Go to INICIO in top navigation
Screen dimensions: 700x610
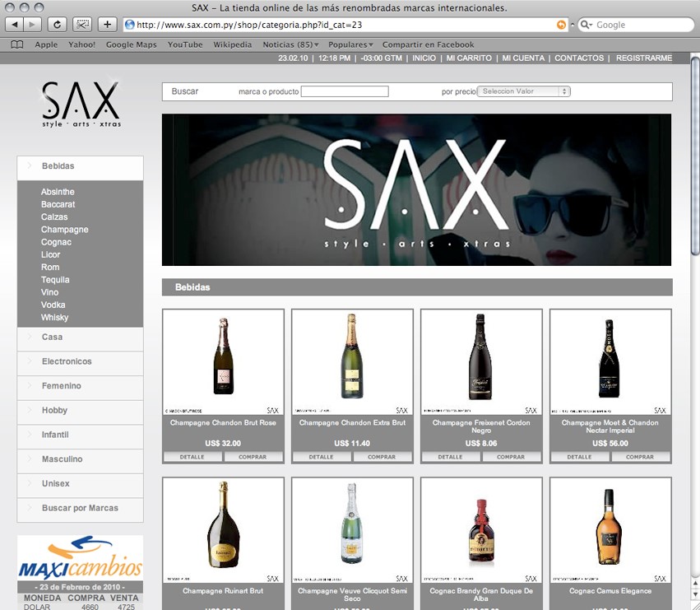(424, 58)
